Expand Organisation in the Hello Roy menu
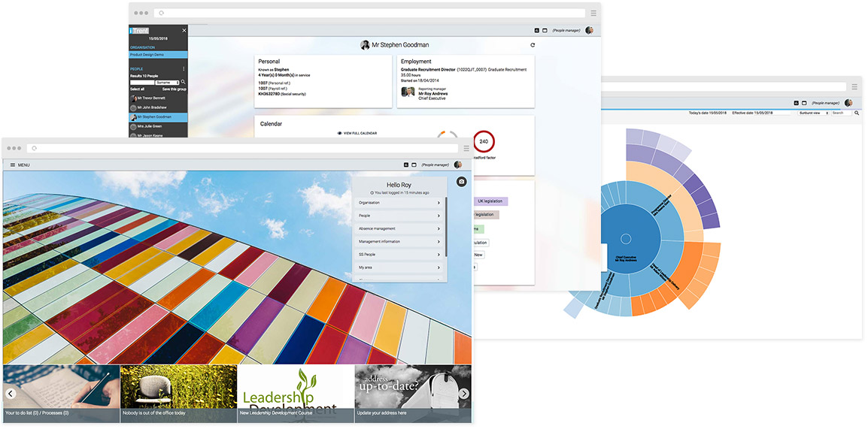 coord(399,203)
